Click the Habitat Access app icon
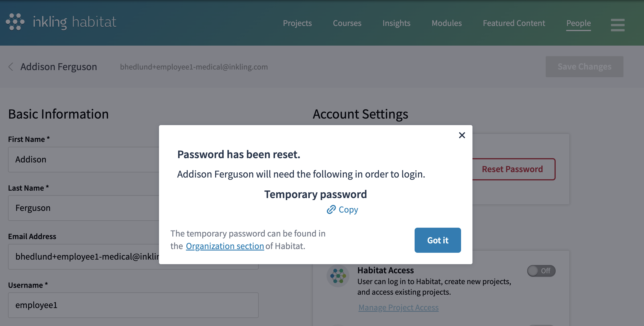The width and height of the screenshot is (644, 326). 338,276
